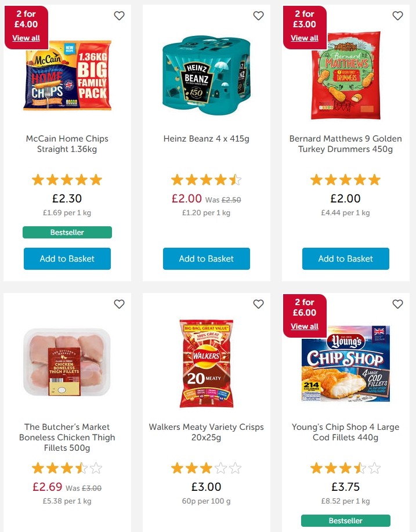
Task: Click the heart on Butcher's Market chicken thighs
Action: (x=119, y=304)
